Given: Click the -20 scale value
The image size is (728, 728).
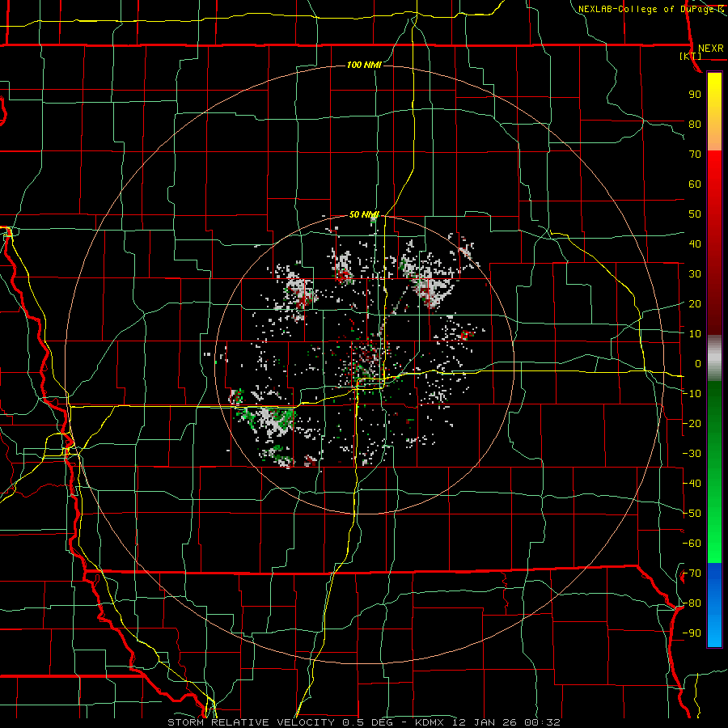Looking at the screenshot, I should (692, 423).
